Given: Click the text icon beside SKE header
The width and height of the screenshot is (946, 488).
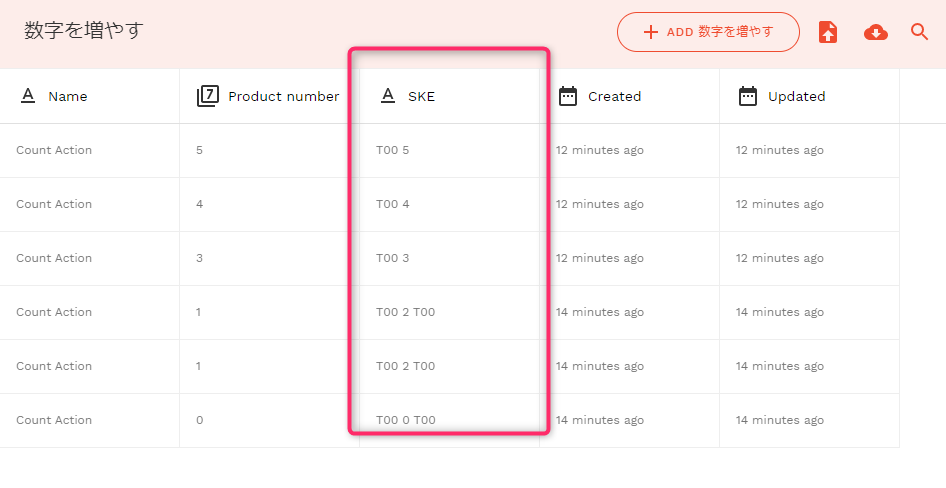Looking at the screenshot, I should tap(388, 96).
